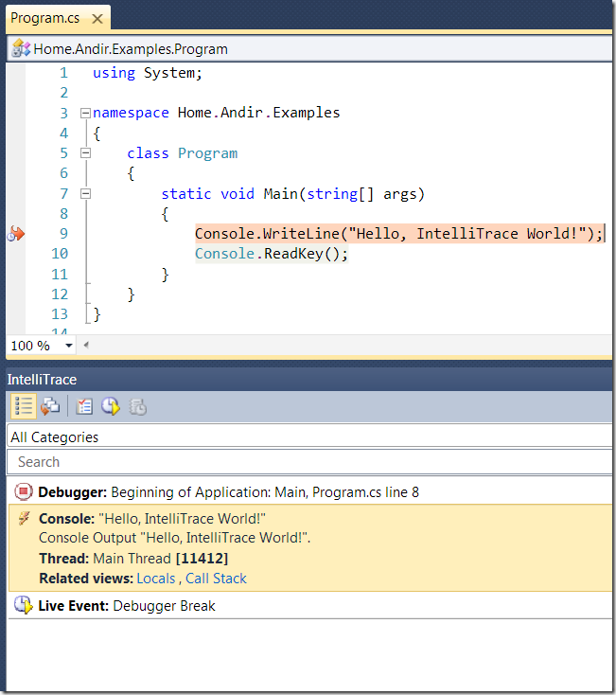Select the Console: Hello, IntelliTrace World! event
Image resolution: width=616 pixels, height=695 pixels.
click(x=310, y=548)
